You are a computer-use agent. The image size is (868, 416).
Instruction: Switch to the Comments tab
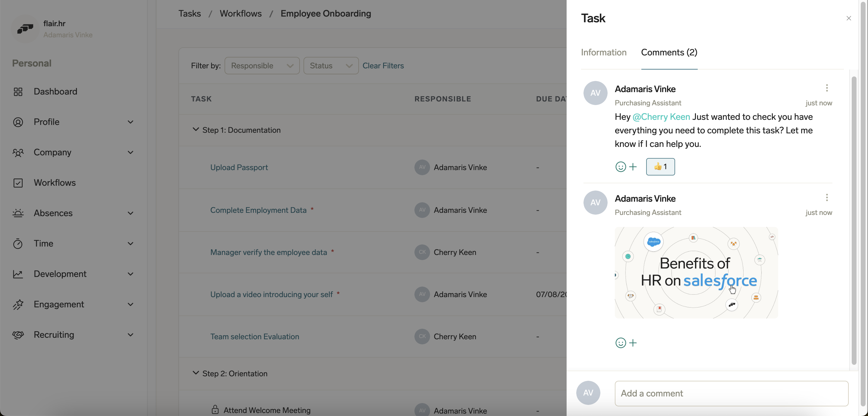coord(669,52)
